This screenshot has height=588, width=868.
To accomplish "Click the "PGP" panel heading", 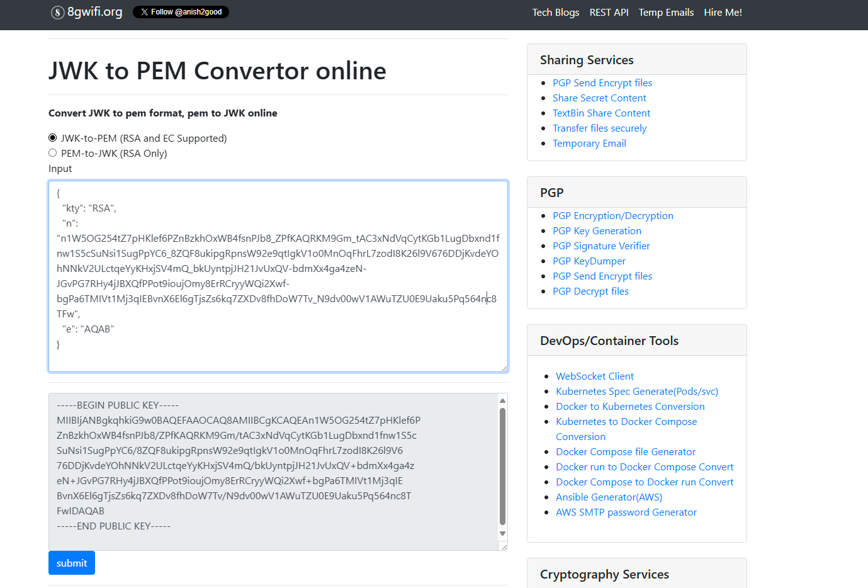I will click(x=552, y=193).
